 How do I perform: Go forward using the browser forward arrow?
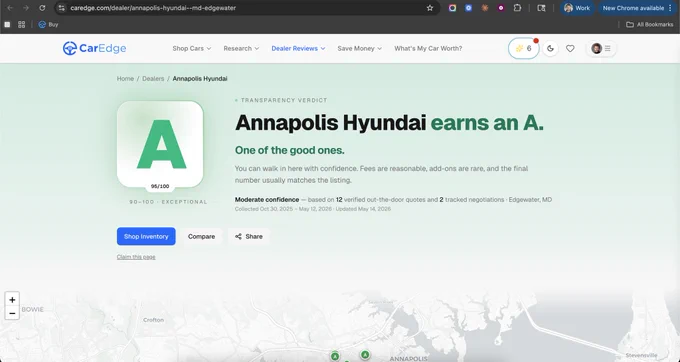coord(26,8)
